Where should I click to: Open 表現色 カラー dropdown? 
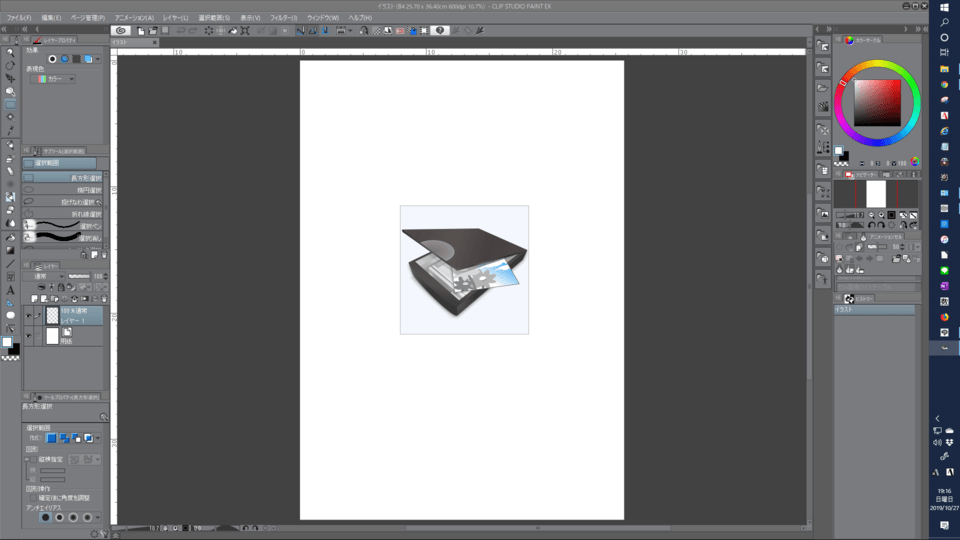point(54,79)
